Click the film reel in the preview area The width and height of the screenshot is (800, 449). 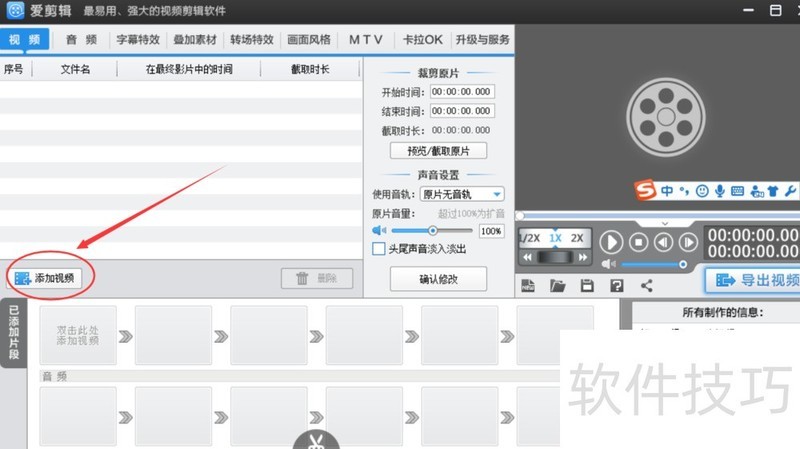point(666,117)
